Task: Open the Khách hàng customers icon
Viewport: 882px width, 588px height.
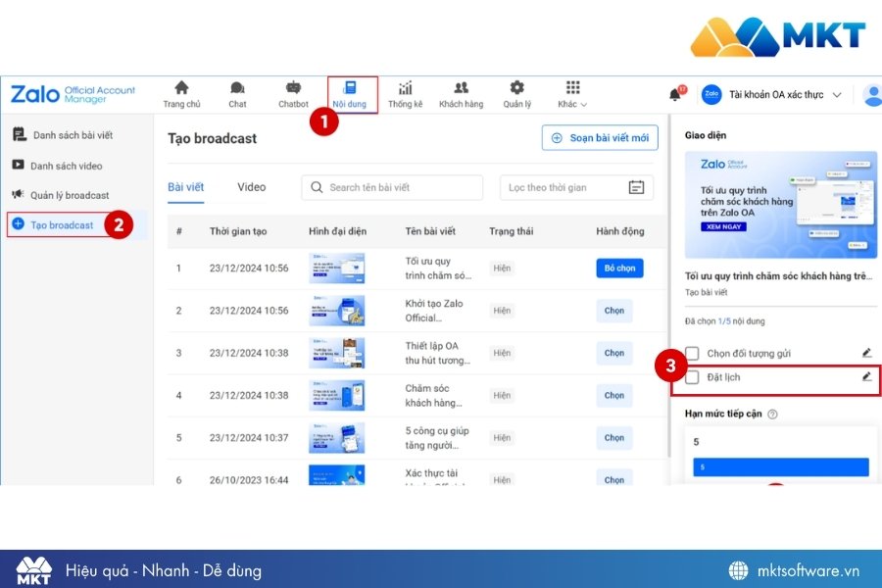Action: [x=461, y=88]
